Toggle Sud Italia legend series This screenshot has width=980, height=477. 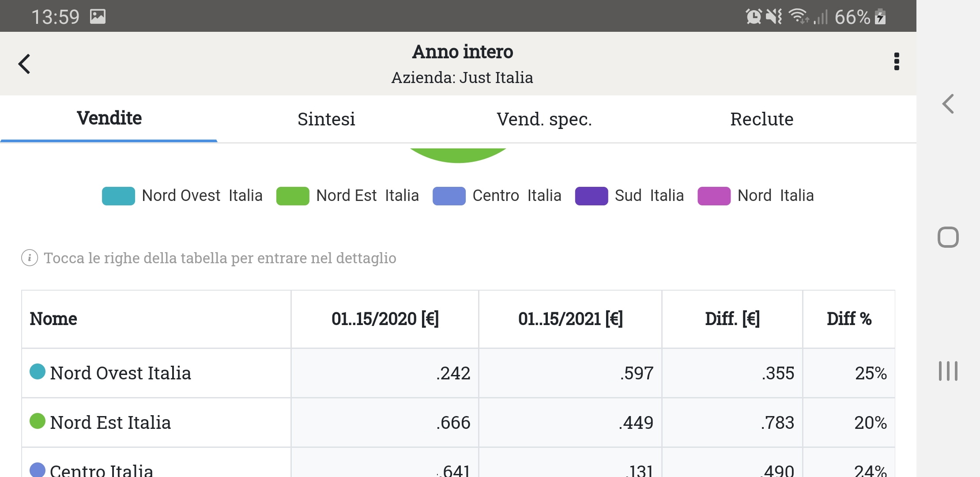(629, 196)
